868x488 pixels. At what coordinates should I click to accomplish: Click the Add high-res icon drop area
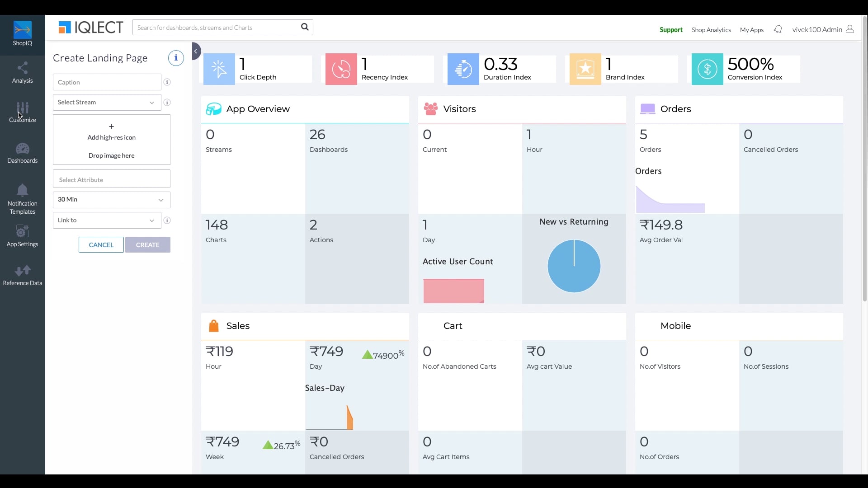click(x=112, y=140)
